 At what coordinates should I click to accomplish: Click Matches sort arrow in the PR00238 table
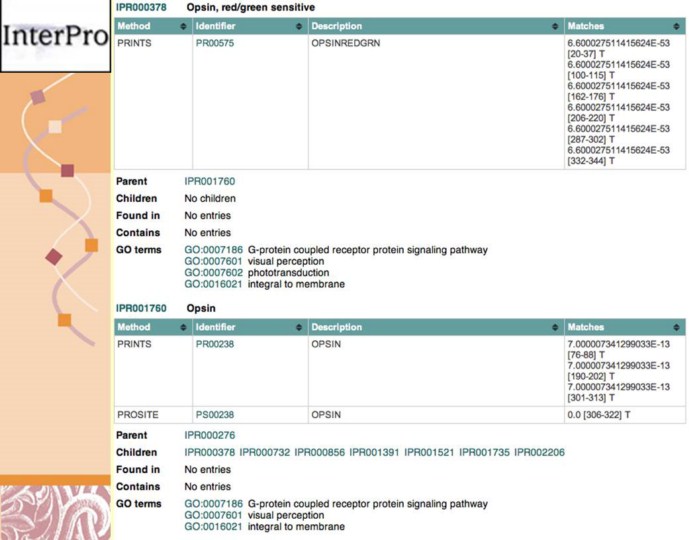pyautogui.click(x=679, y=327)
